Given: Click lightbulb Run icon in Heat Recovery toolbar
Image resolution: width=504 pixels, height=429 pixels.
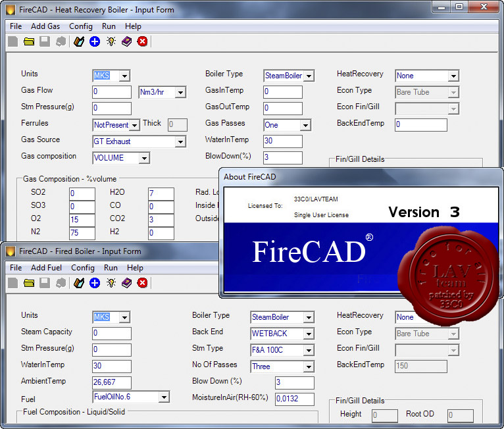Looking at the screenshot, I should 111,41.
